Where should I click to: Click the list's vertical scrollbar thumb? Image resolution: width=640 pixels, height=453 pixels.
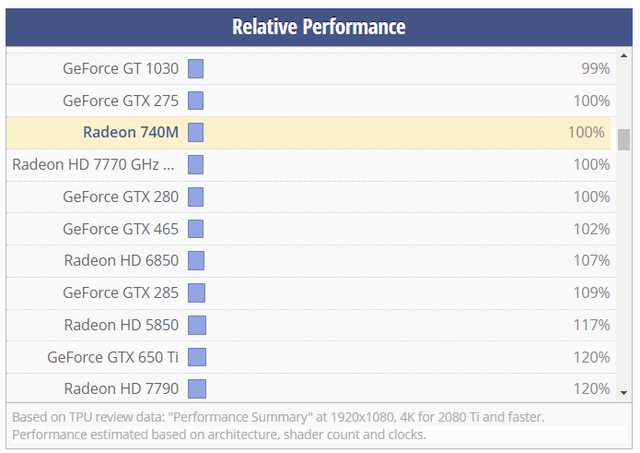[623, 139]
